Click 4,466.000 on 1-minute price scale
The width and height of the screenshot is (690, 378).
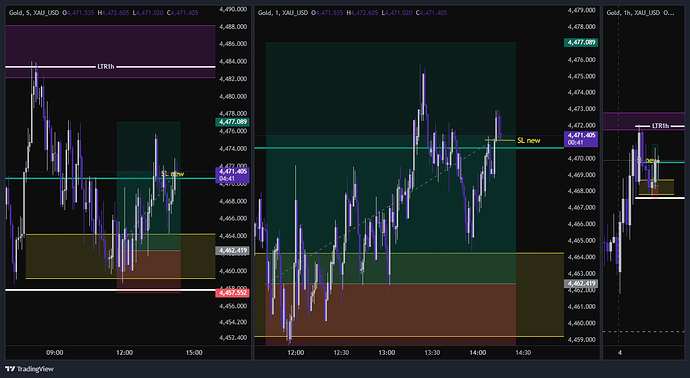(x=581, y=224)
